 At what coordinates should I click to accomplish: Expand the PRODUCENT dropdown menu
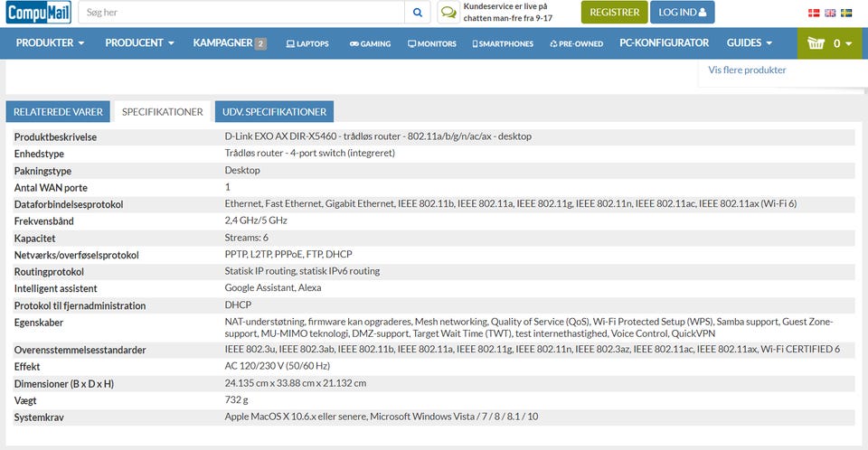[139, 42]
